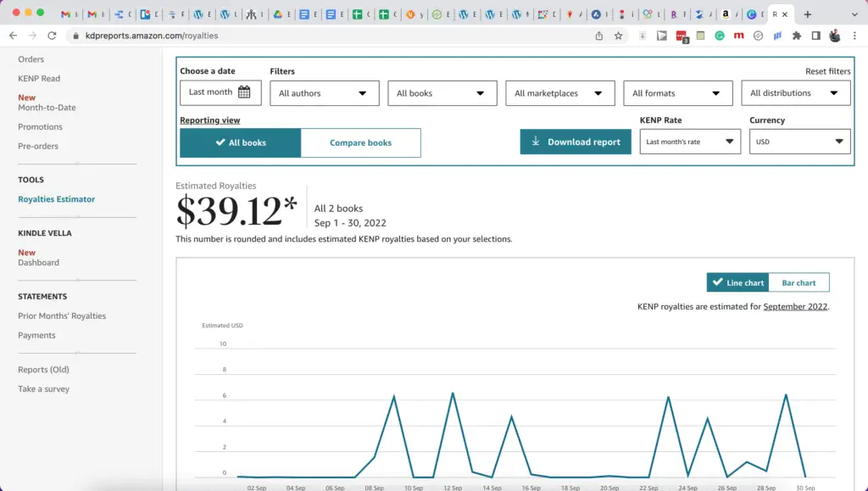The width and height of the screenshot is (868, 491).
Task: Navigate to Promotions
Action: 40,126
